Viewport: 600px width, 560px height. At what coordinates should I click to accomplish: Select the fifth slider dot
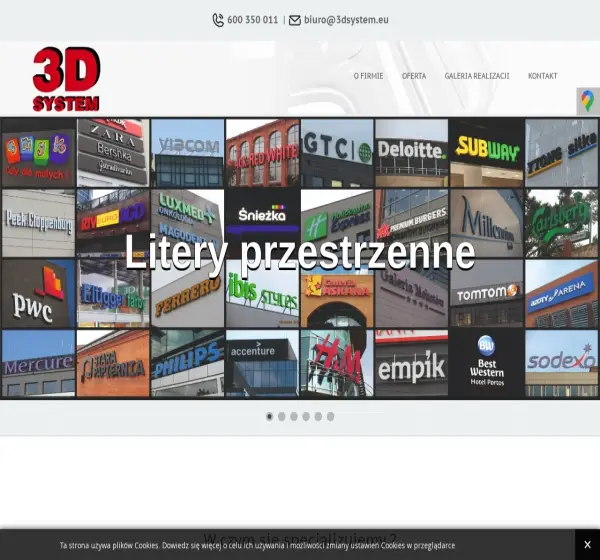pyautogui.click(x=318, y=416)
